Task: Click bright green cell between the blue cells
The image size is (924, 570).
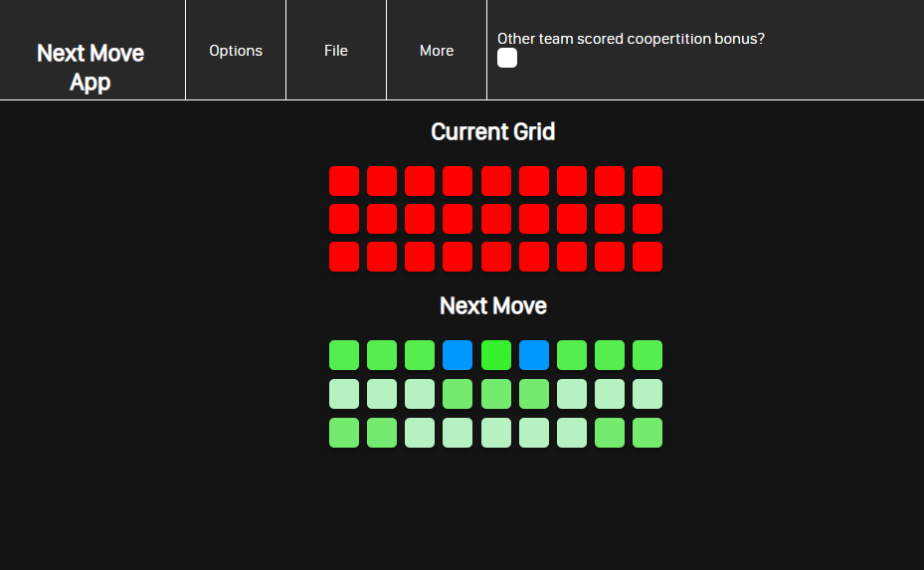Action: [496, 355]
